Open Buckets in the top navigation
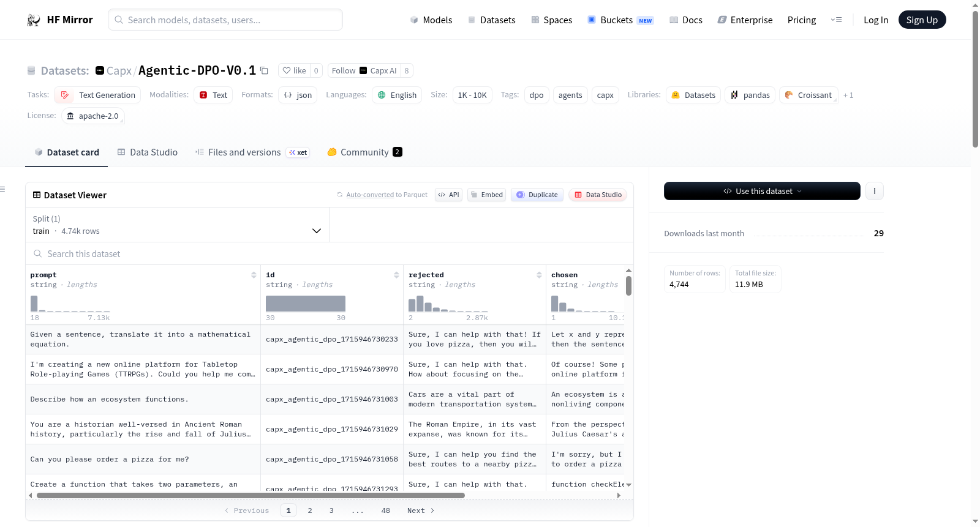Image resolution: width=980 pixels, height=527 pixels. (620, 20)
